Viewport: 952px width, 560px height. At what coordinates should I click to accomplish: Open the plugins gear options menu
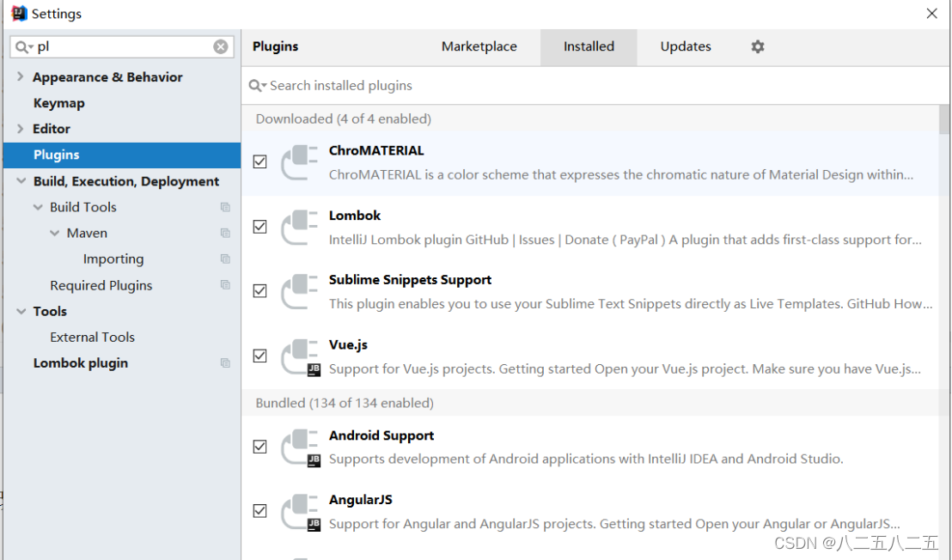[757, 46]
